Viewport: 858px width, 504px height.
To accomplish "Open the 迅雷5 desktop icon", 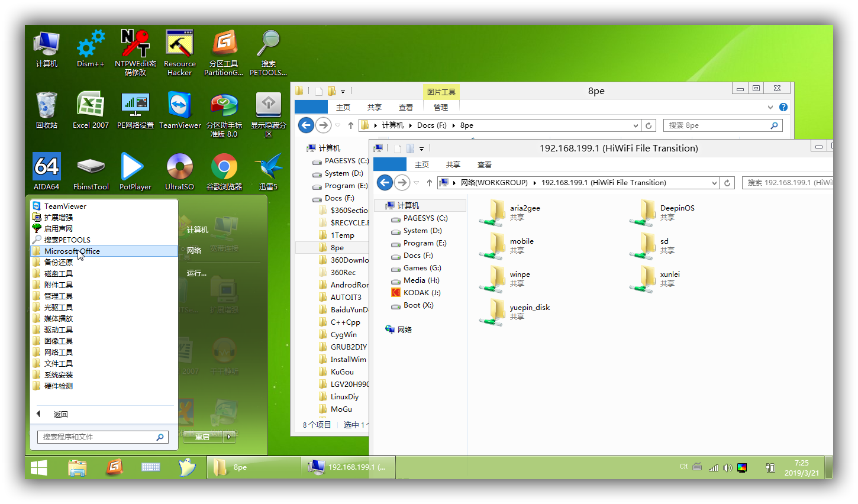I will (268, 172).
